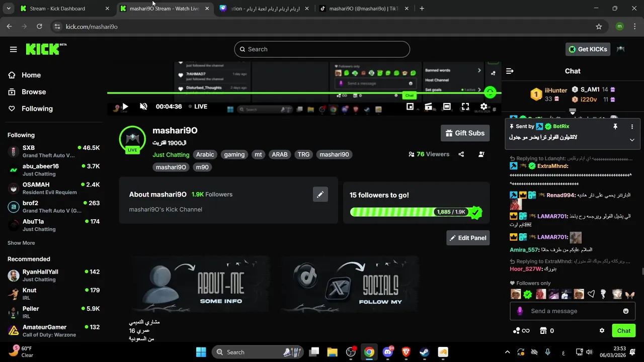Open a new browser tab
The width and height of the screenshot is (644, 362).
click(x=422, y=9)
